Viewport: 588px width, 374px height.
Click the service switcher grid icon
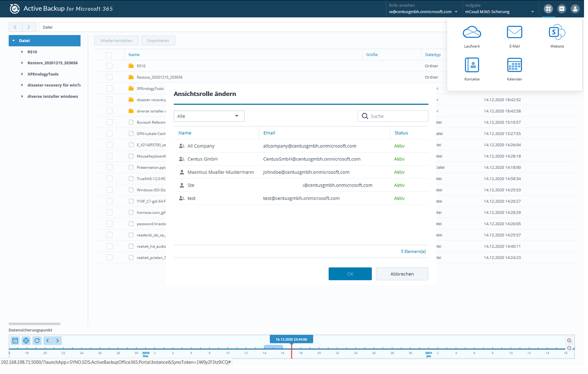coord(548,9)
